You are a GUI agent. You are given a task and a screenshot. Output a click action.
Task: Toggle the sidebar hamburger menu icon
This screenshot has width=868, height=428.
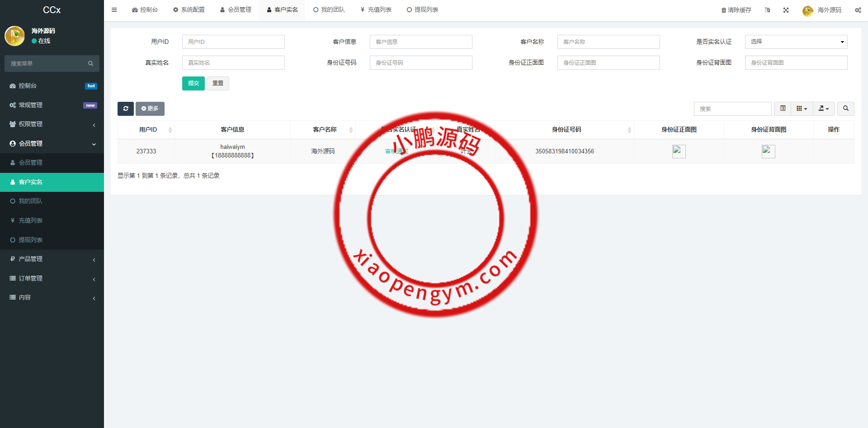click(114, 10)
